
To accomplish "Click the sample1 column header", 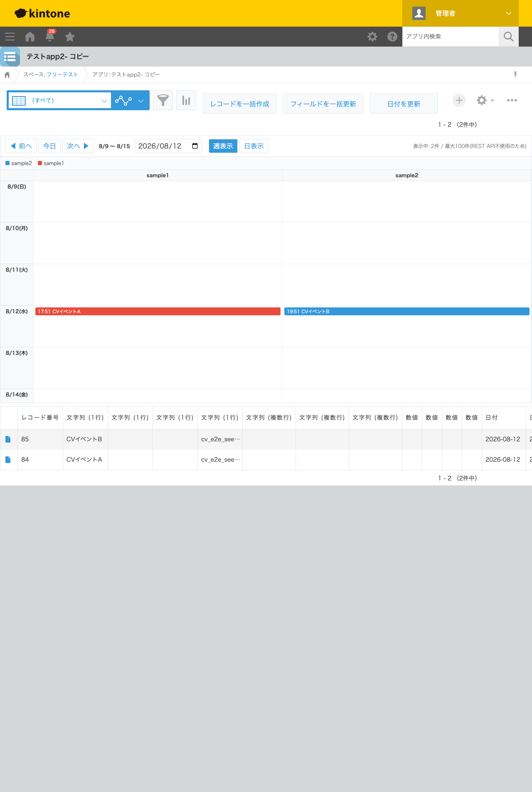I will coord(158,175).
